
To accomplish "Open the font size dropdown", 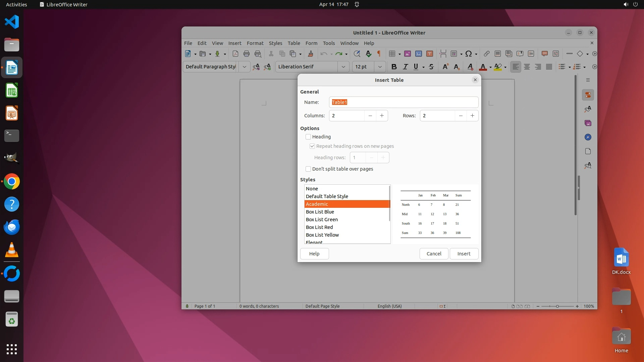I will [380, 67].
